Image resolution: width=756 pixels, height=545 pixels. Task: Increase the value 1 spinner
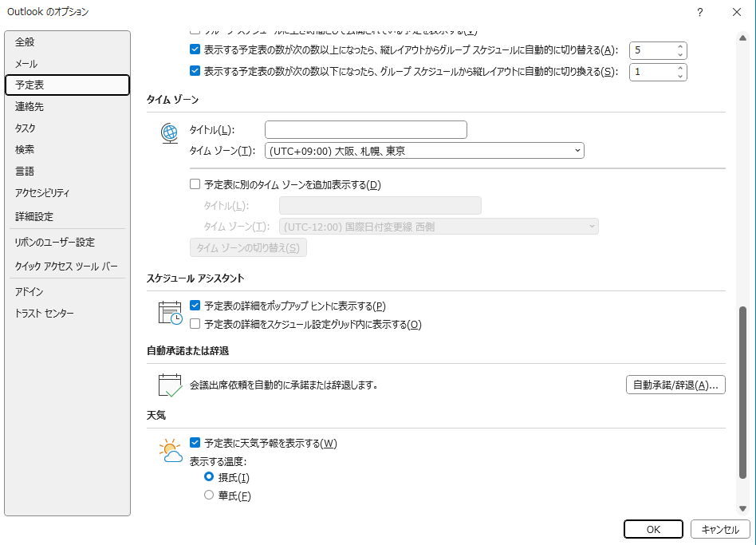(x=679, y=69)
